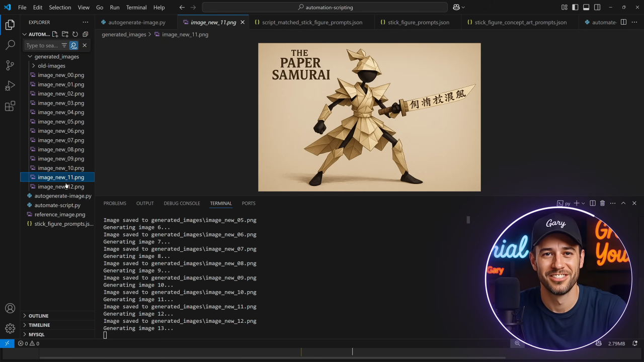Refresh the Explorer file tree
Viewport: 644px width, 362px height.
tap(75, 34)
